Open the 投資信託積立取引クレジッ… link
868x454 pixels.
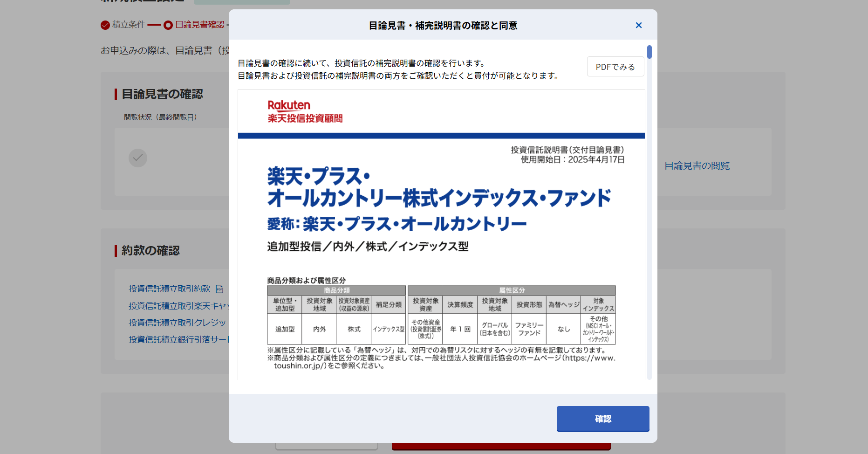178,323
